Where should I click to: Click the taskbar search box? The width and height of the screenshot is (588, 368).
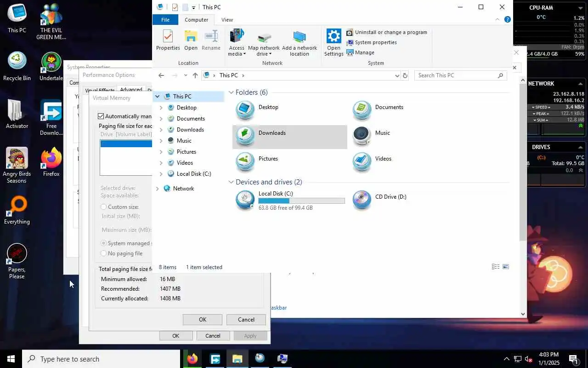pyautogui.click(x=101, y=359)
